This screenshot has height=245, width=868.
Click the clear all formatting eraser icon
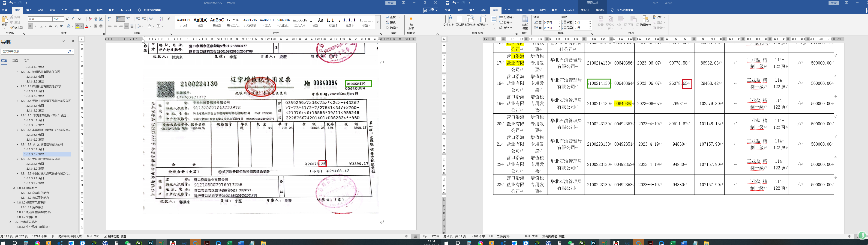[90, 19]
